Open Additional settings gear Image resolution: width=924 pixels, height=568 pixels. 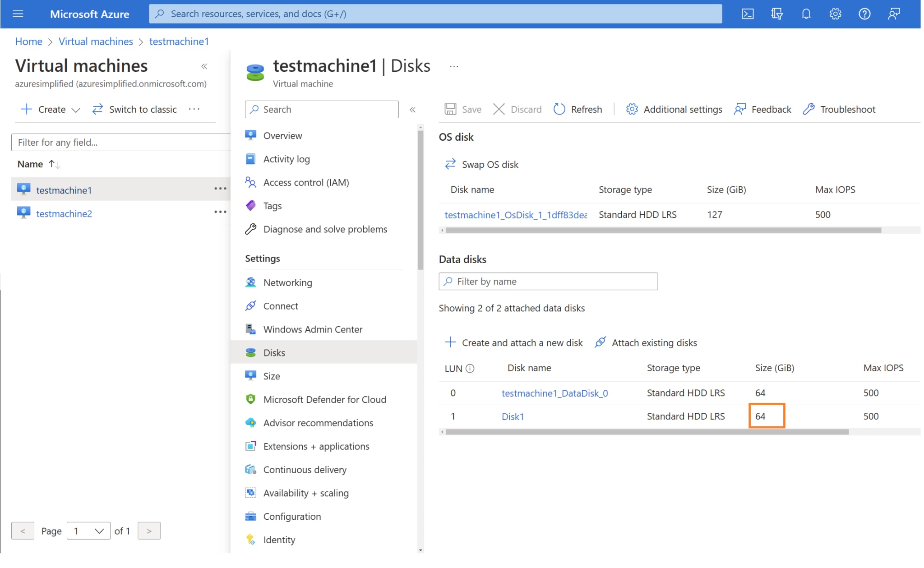[x=632, y=109]
